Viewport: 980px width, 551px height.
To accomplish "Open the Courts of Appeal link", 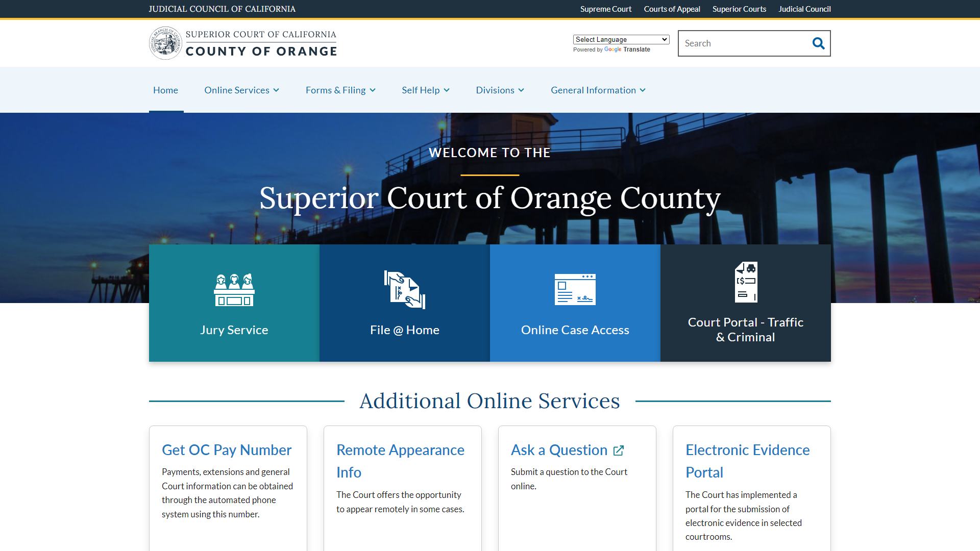I will [x=672, y=9].
